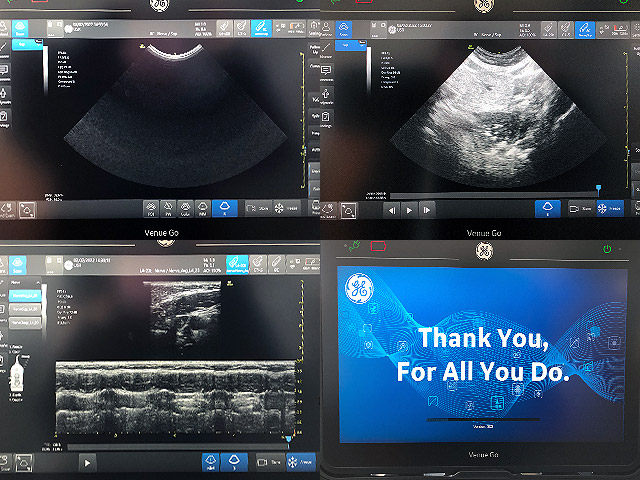Click the green plug indicator on Thank You screen
Image resolution: width=640 pixels, height=480 pixels.
354,245
